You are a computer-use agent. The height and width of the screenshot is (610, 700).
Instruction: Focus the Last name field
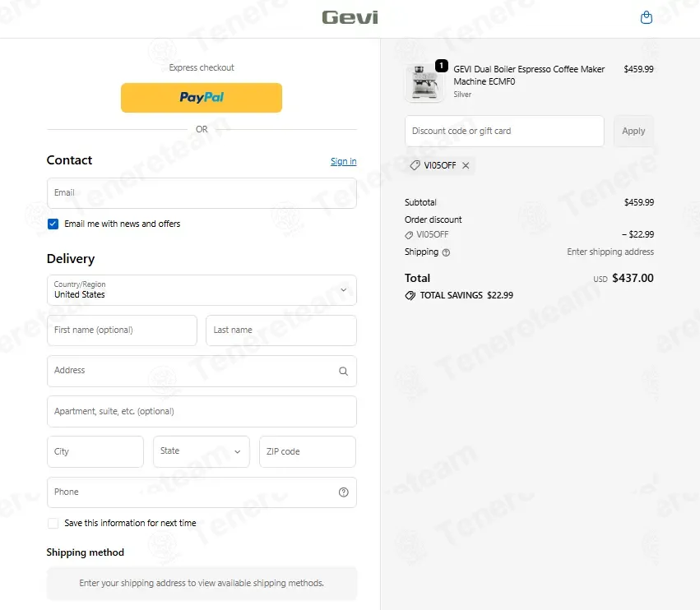click(x=281, y=330)
